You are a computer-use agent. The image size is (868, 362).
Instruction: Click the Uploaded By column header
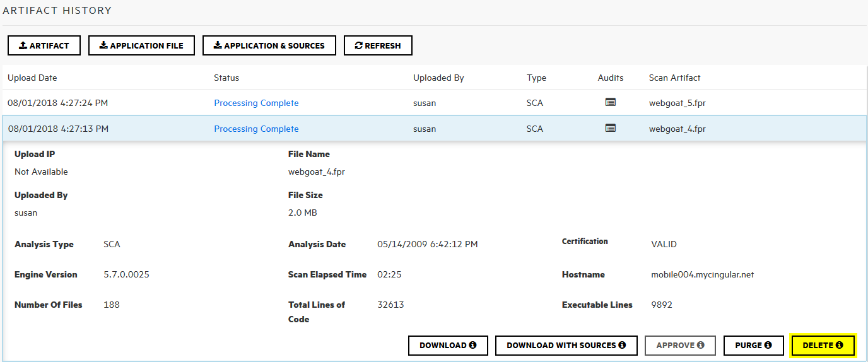[438, 78]
